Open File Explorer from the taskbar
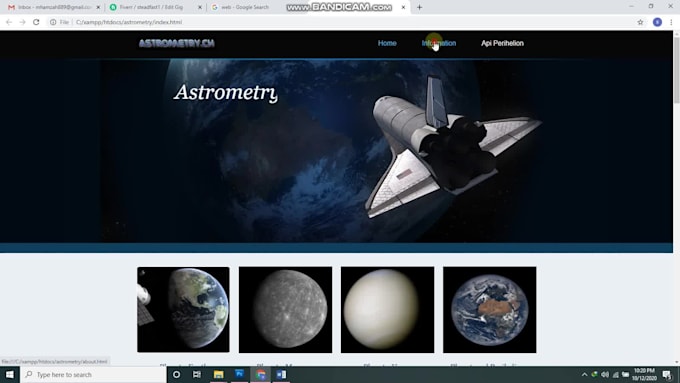The width and height of the screenshot is (680, 383). (x=218, y=374)
